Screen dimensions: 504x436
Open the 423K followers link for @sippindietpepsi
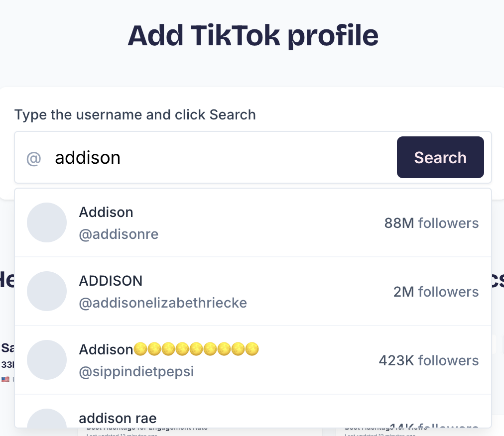pos(428,360)
